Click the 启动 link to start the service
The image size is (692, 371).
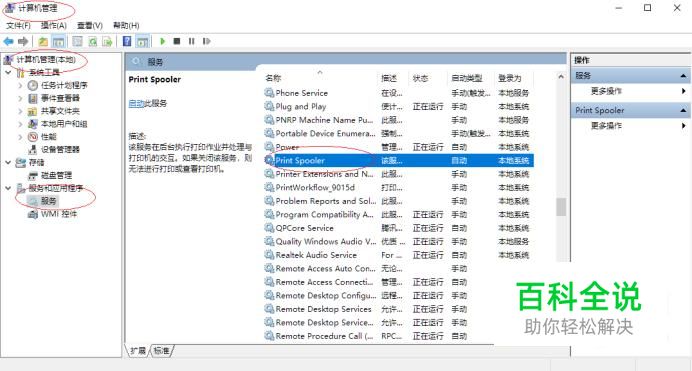click(x=136, y=103)
